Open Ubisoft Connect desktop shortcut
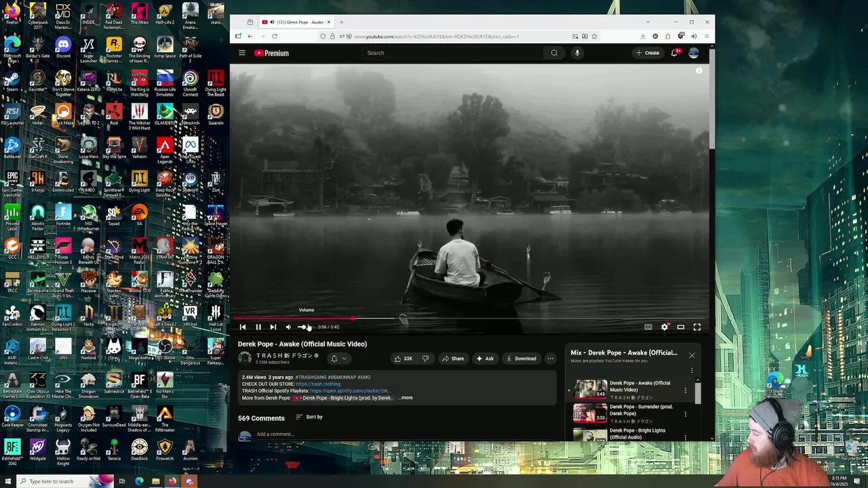 coord(190,83)
